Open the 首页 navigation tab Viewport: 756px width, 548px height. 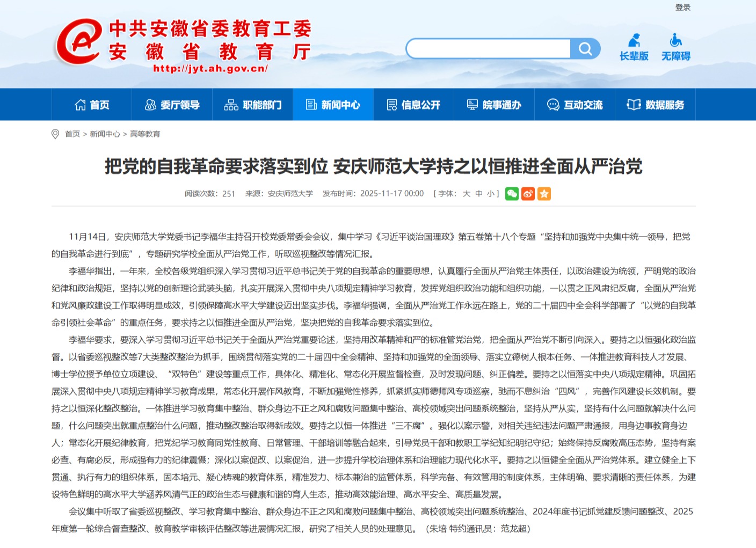[x=92, y=105]
